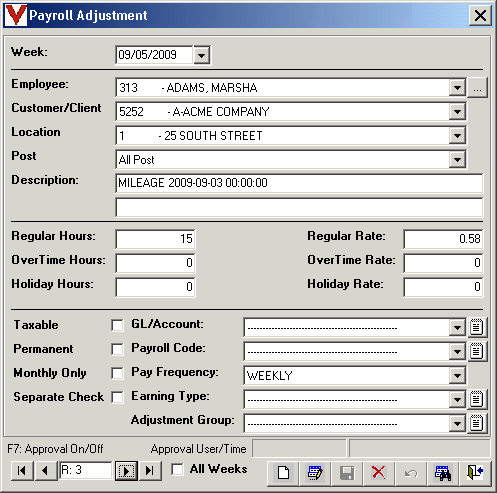Open the GL/Account notepad lookup icon
Screen dimensions: 497x493
tap(477, 327)
